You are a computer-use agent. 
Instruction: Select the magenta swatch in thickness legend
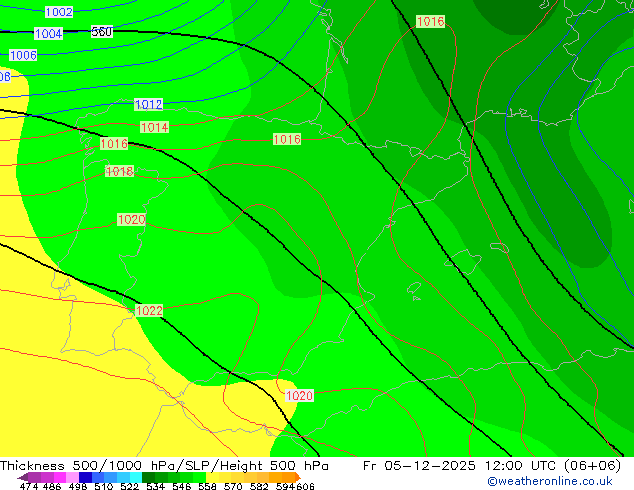pos(59,477)
